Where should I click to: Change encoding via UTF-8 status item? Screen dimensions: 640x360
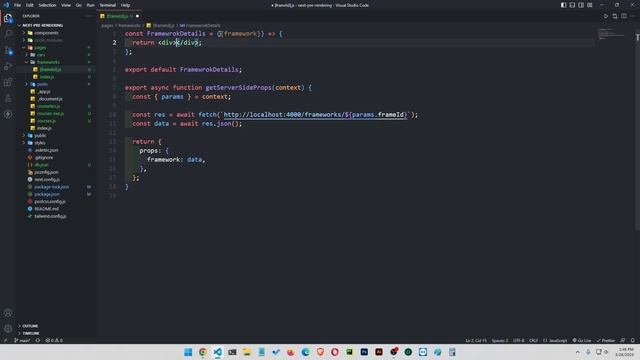coord(518,340)
